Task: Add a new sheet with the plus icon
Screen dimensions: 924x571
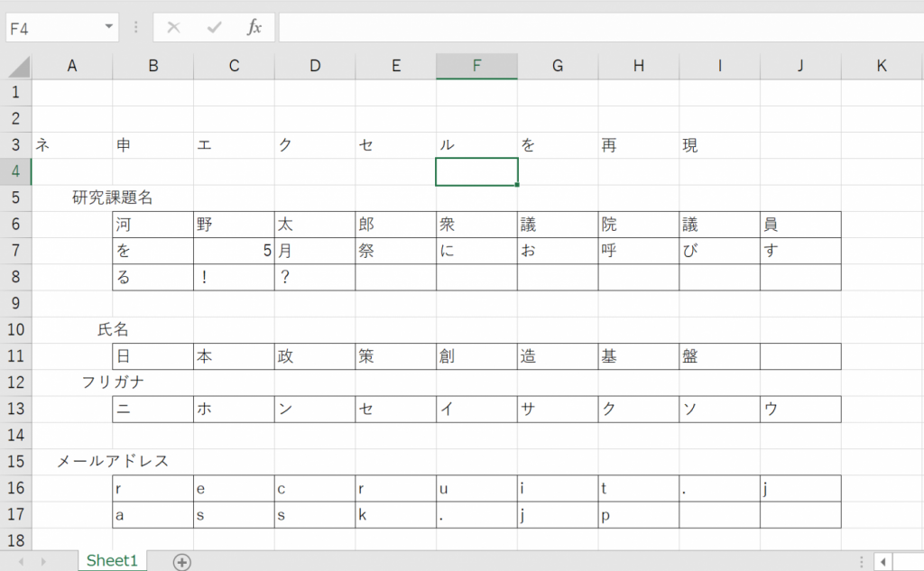Action: coord(182,562)
